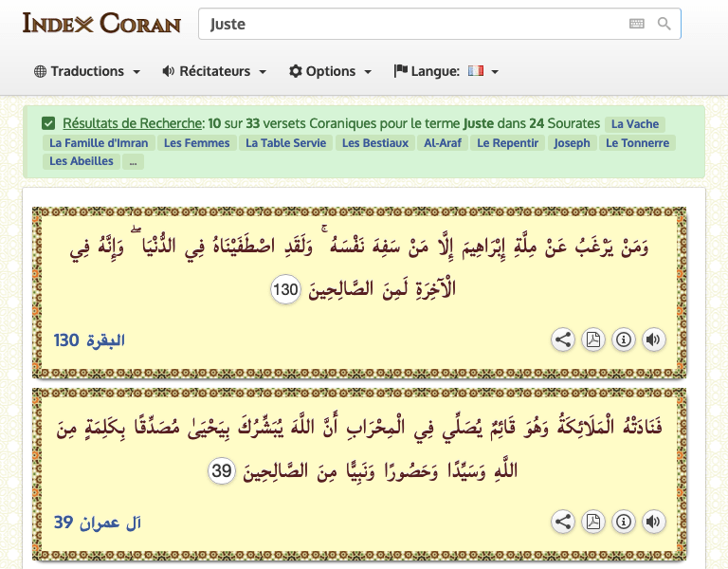728x569 pixels.
Task: Open the Langue selector with French flag
Action: coord(446,71)
